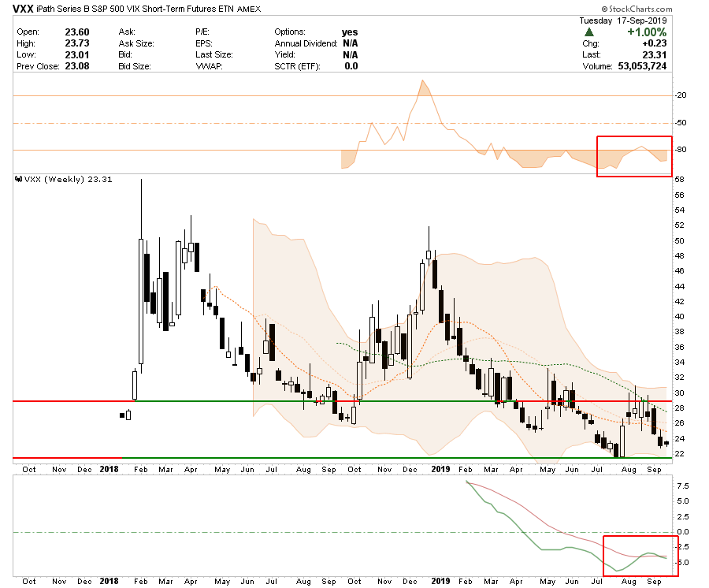
Task: Click 2018 on the bottom indicator date axis
Action: point(109,581)
